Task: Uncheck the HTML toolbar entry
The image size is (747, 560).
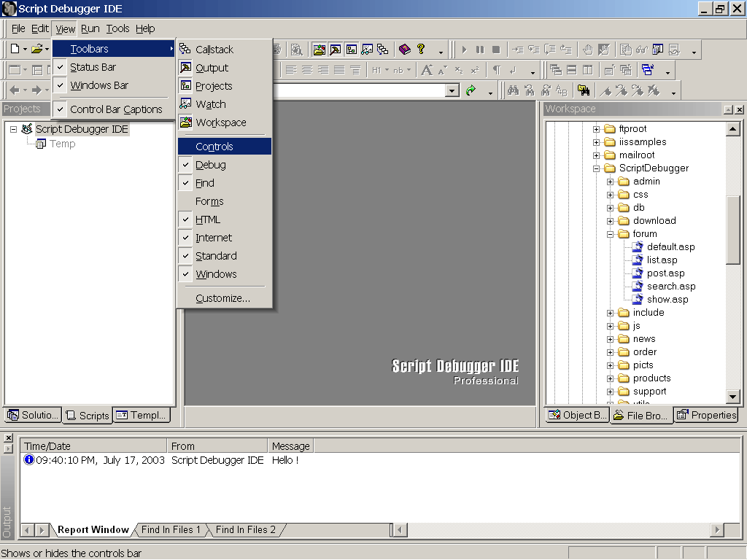Action: (x=225, y=219)
